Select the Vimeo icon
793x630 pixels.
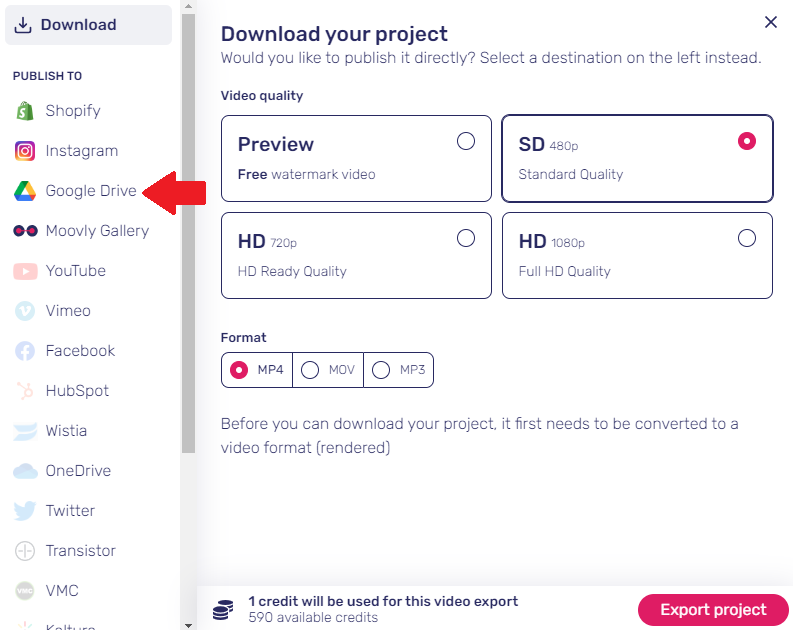pyautogui.click(x=25, y=311)
